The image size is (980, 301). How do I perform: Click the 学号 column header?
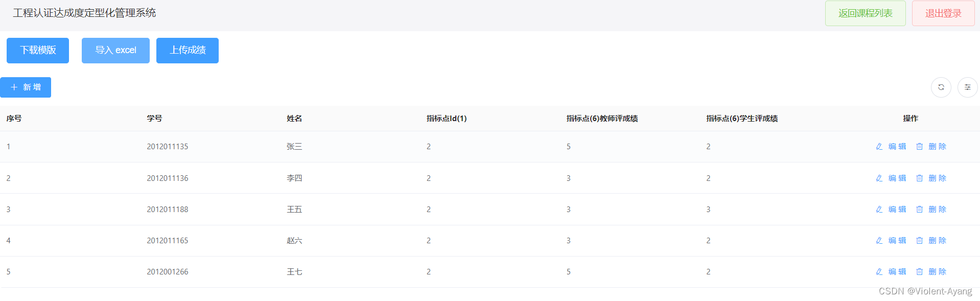tap(154, 119)
